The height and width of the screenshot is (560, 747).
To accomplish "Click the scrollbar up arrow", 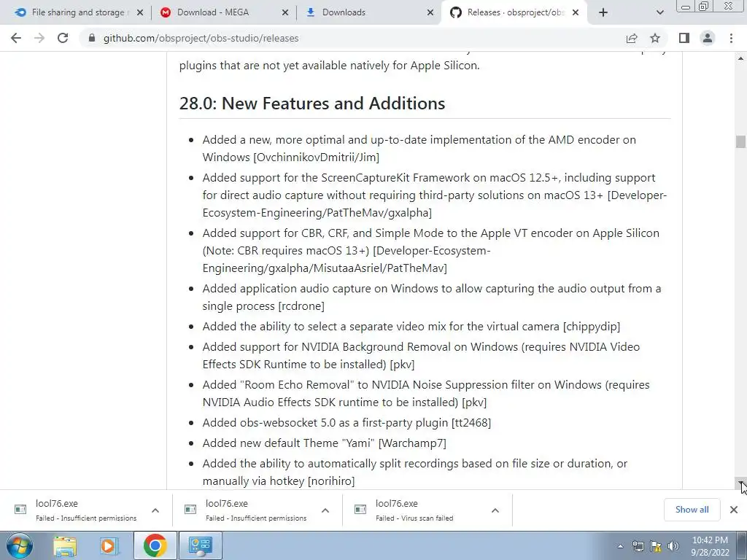I will coord(740,58).
